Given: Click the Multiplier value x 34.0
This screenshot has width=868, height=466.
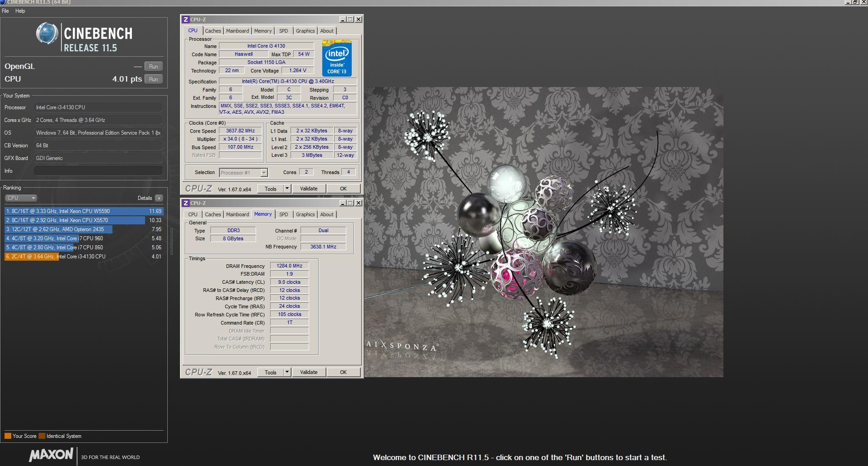Looking at the screenshot, I should [240, 139].
